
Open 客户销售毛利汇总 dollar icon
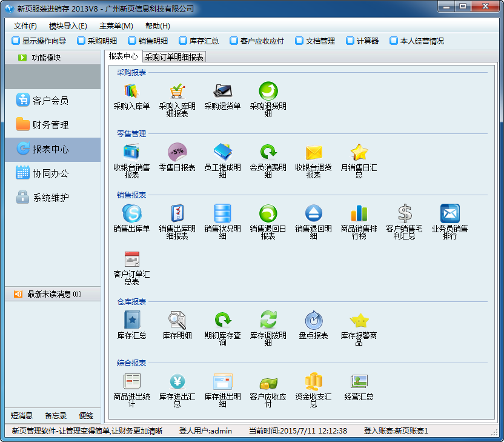pos(405,213)
